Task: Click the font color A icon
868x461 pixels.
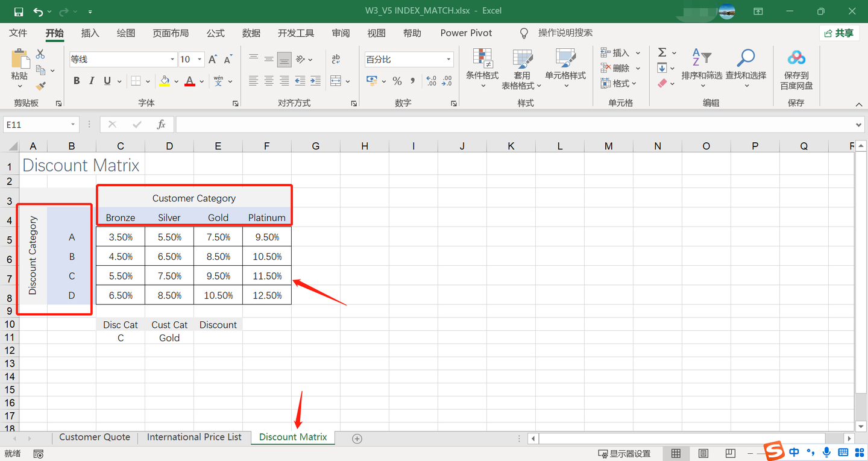Action: [x=190, y=81]
